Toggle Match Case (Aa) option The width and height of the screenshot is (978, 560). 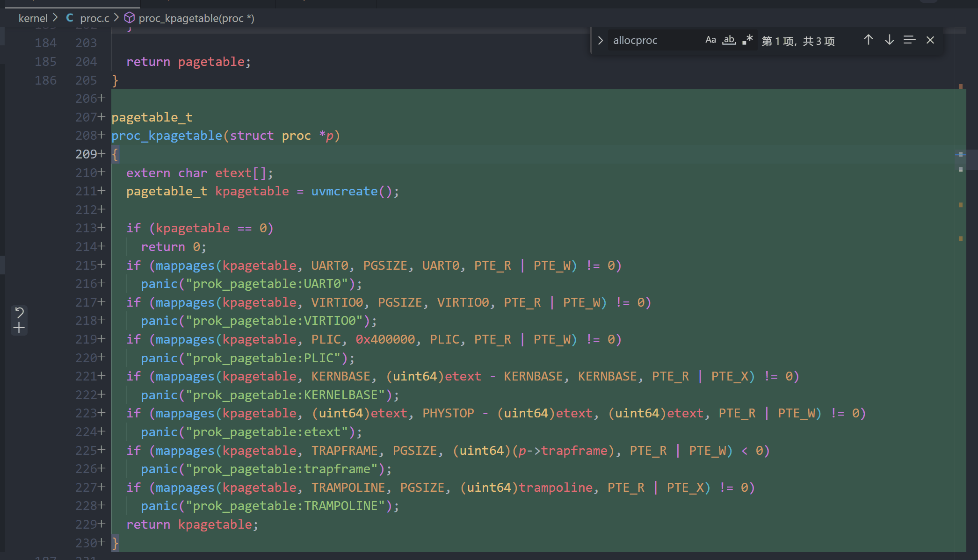[710, 40]
